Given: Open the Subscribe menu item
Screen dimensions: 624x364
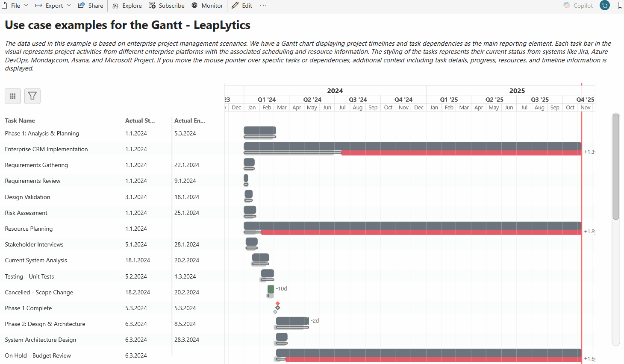Looking at the screenshot, I should click(167, 6).
